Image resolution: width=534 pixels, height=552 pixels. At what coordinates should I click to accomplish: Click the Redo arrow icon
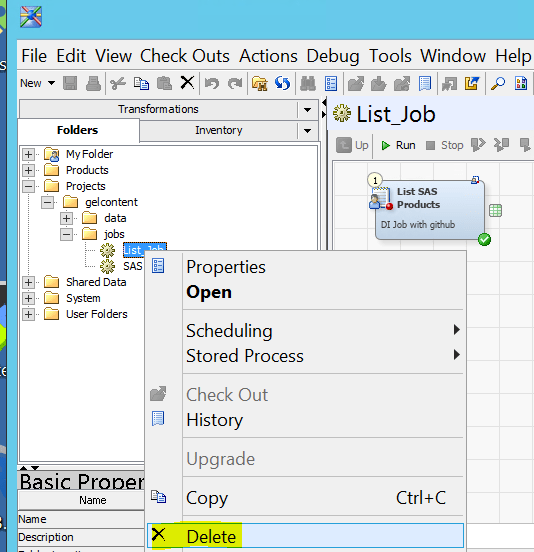point(235,84)
